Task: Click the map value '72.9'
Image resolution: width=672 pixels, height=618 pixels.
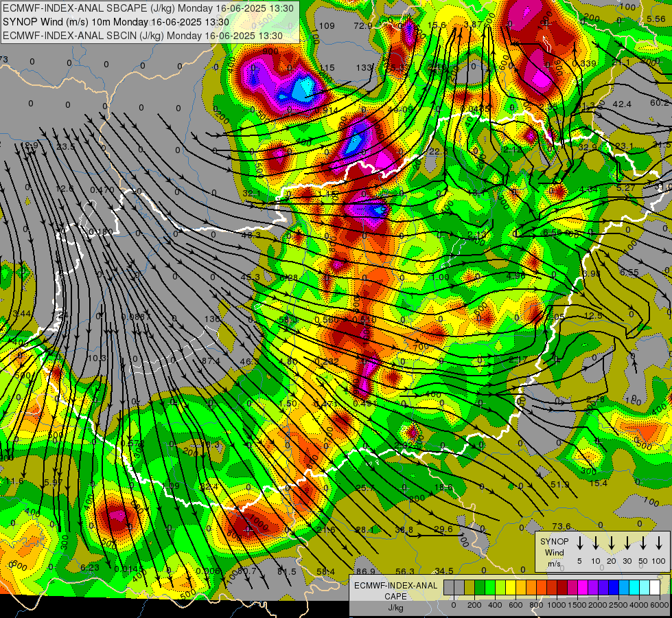Action: (x=363, y=25)
